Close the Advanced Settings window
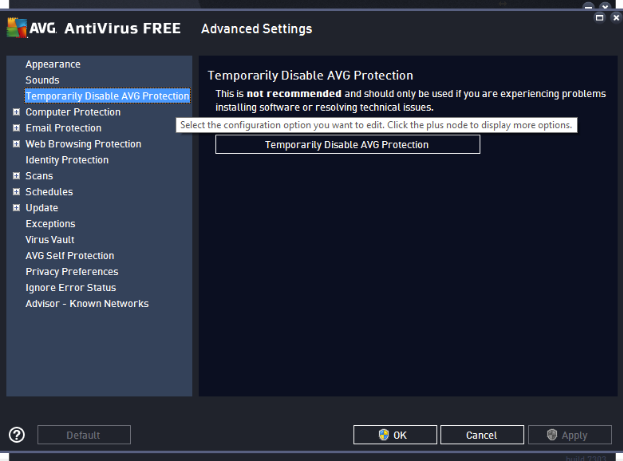The height and width of the screenshot is (461, 623). point(616,17)
